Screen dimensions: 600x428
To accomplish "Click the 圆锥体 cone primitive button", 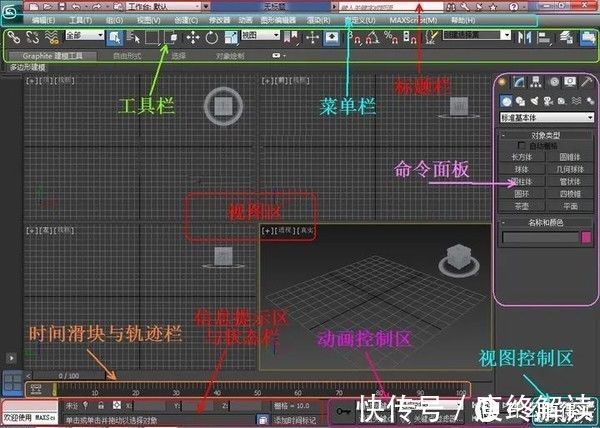I will (570, 157).
